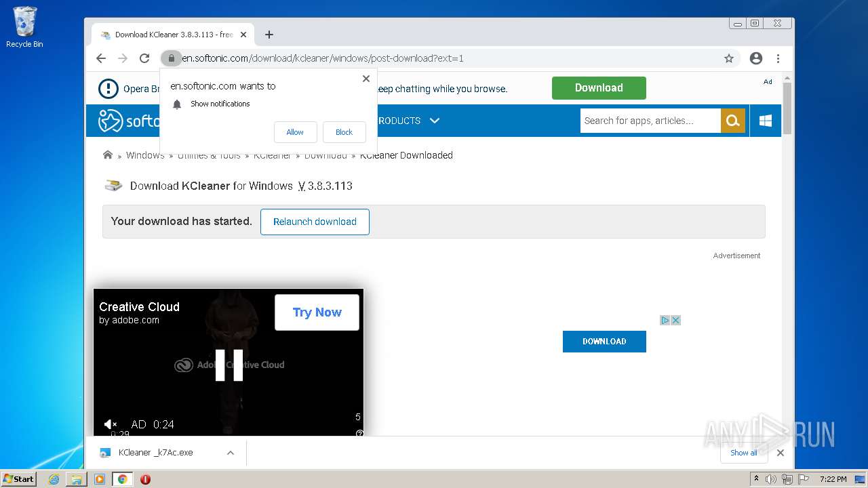Open the Action Center flag icon
The width and height of the screenshot is (868, 488).
(802, 479)
